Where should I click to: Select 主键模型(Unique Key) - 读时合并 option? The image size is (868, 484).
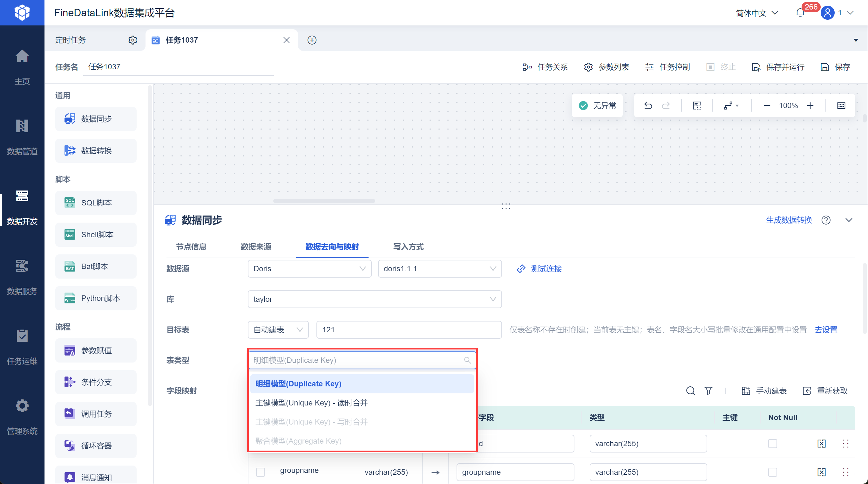coord(311,403)
